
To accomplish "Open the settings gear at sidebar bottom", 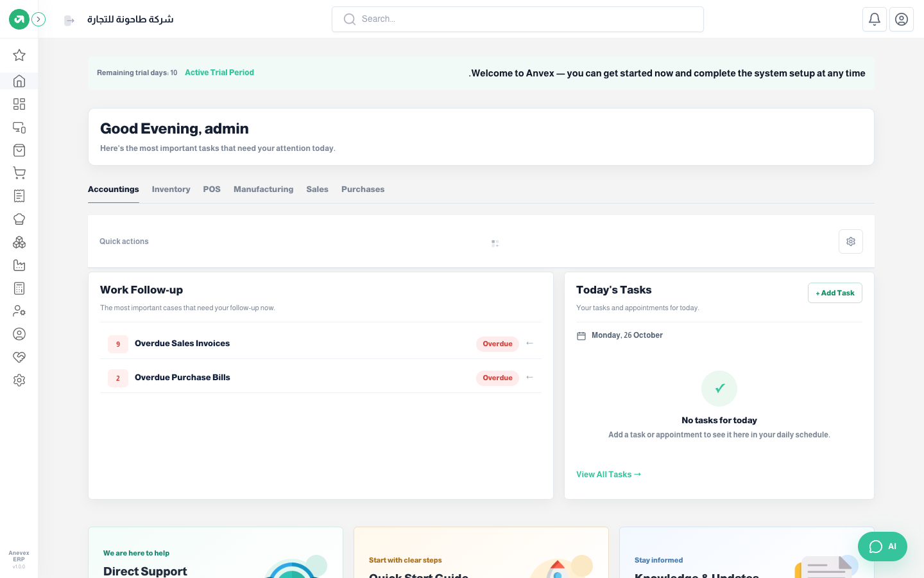I will tap(19, 380).
